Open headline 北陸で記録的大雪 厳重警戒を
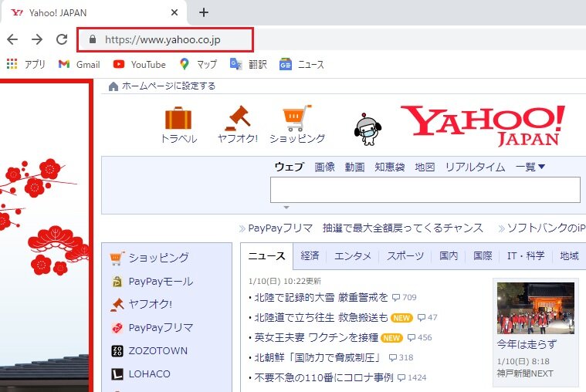 point(321,297)
